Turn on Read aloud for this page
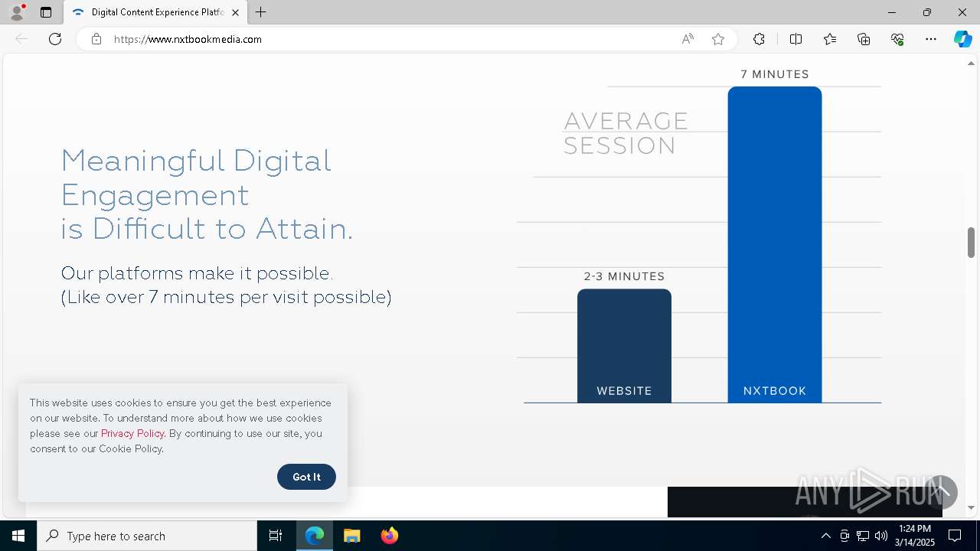The height and width of the screenshot is (551, 980). (688, 39)
